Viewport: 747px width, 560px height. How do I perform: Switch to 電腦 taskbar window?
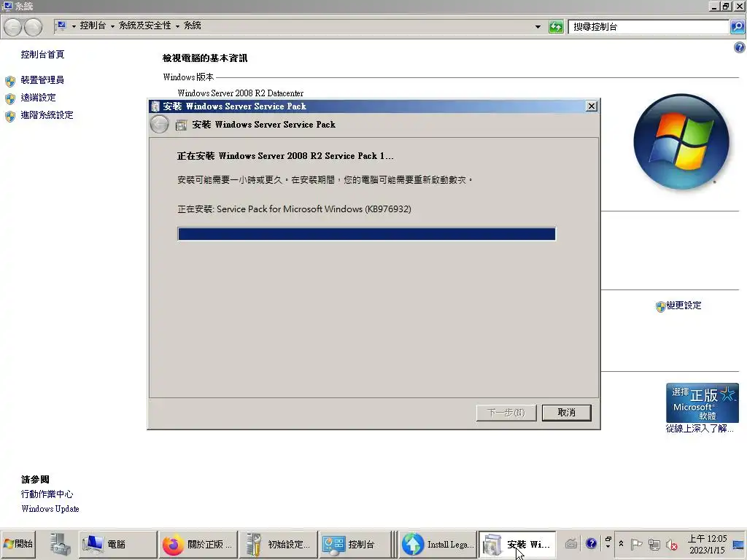point(117,544)
